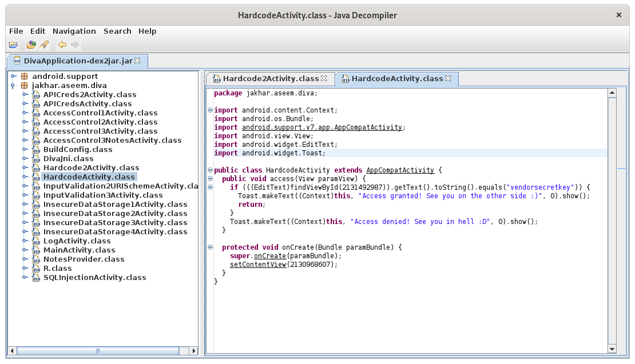The image size is (635, 364).
Task: Collapse the import block in code
Action: point(210,110)
